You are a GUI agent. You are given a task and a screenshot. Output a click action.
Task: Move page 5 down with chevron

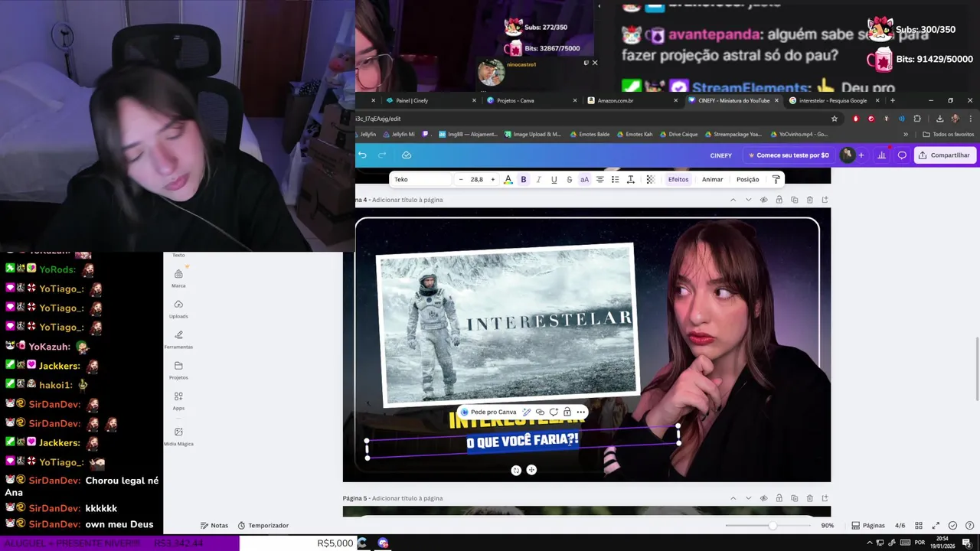pos(748,498)
